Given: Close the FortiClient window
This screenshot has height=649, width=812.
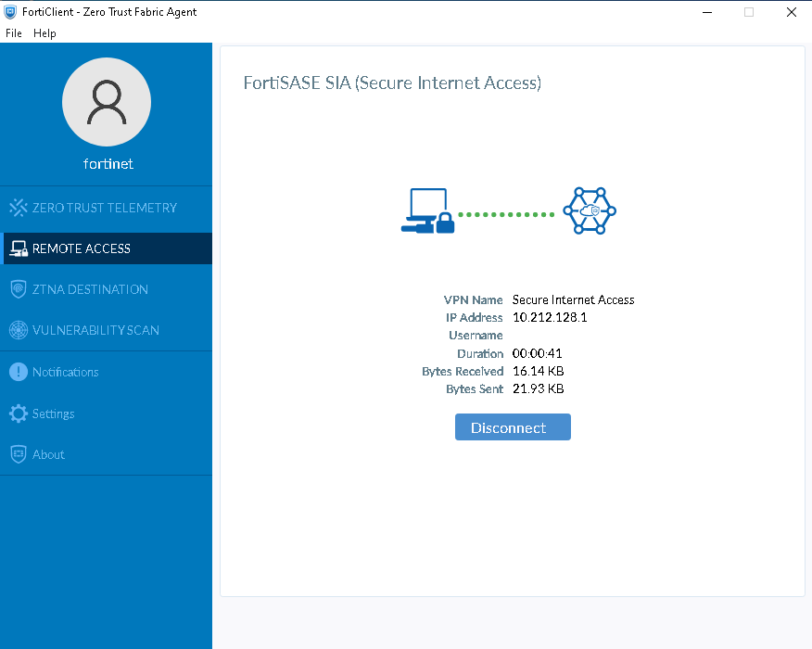Looking at the screenshot, I should (x=792, y=12).
